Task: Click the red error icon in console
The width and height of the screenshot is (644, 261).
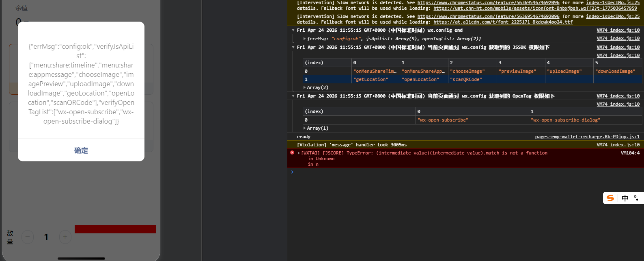Action: [x=292, y=153]
